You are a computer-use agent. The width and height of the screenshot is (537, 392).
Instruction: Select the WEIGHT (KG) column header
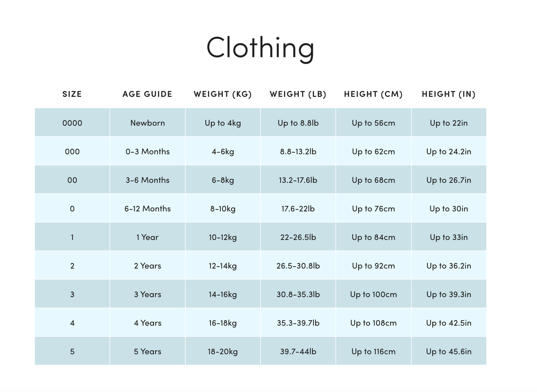[x=223, y=94]
